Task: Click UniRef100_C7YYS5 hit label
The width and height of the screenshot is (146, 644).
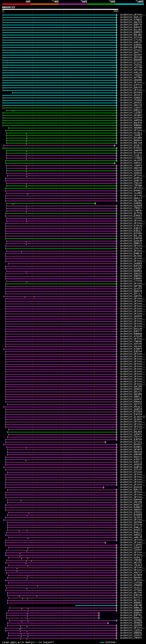Action: pyautogui.click(x=131, y=281)
